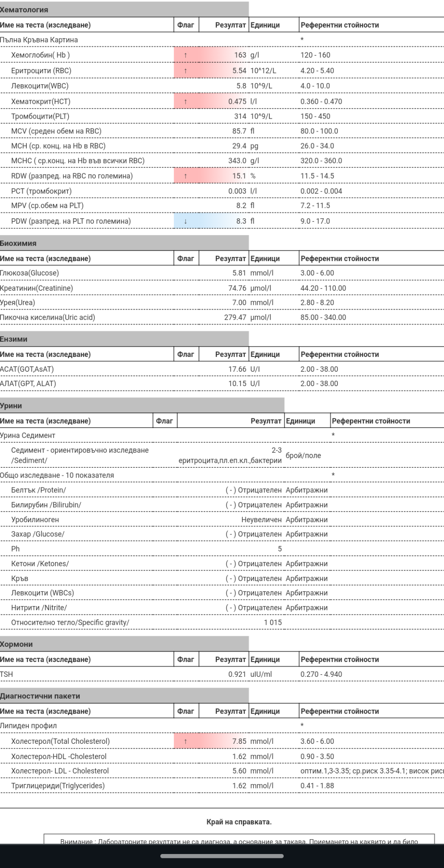Click the up-arrow flag beside Еритроцити (RBC)
This screenshot has width=444, height=868.
pyautogui.click(x=186, y=71)
